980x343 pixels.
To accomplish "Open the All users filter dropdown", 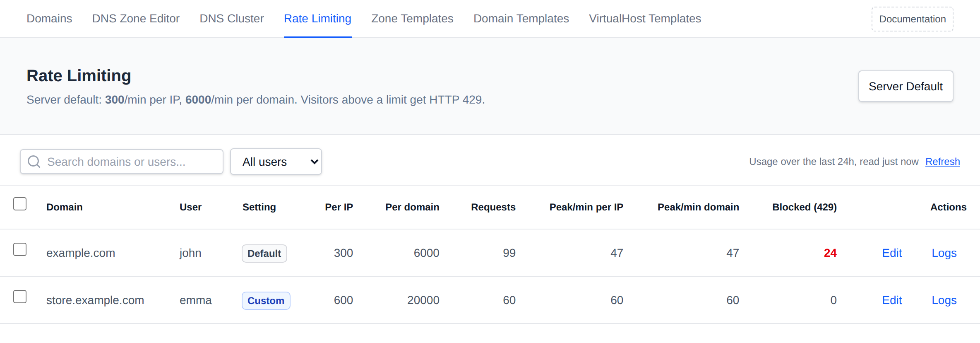I will pyautogui.click(x=276, y=162).
